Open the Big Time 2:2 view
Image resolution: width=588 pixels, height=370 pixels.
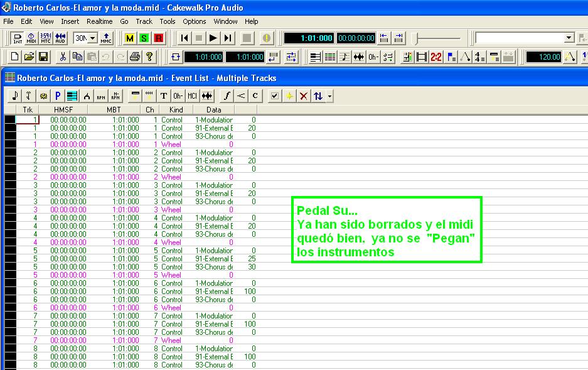pos(436,57)
